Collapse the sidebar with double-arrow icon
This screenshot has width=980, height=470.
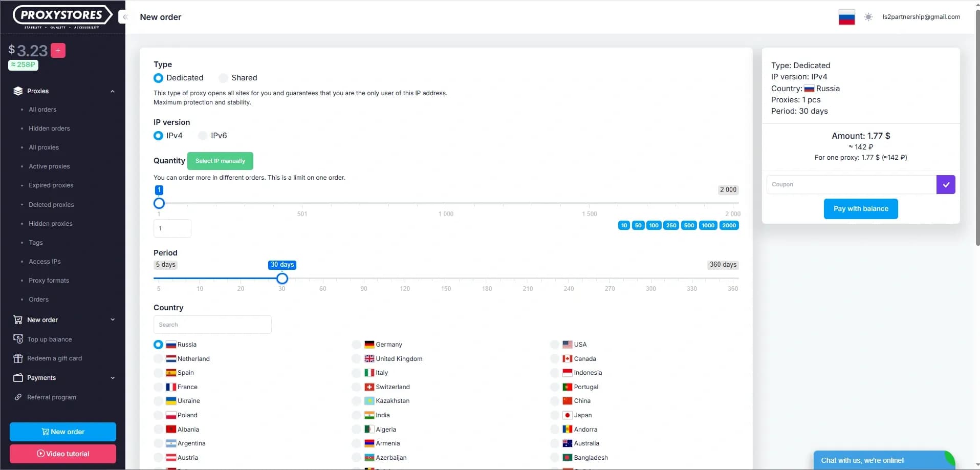click(x=124, y=17)
